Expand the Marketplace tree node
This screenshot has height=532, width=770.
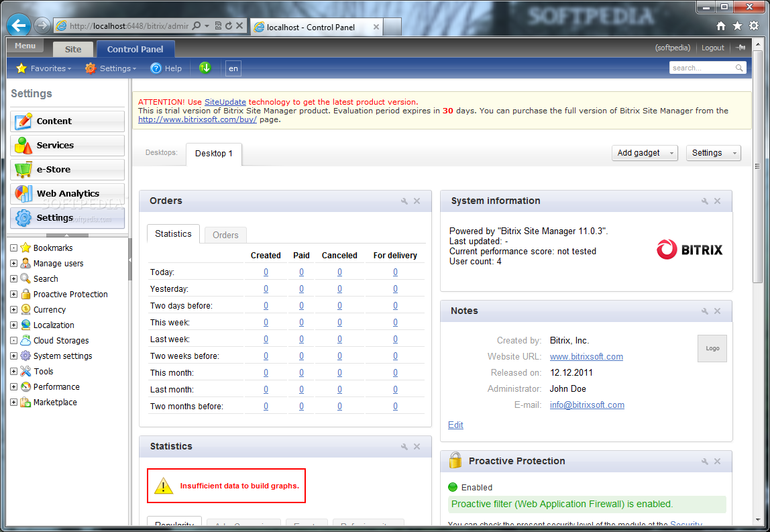pos(13,403)
